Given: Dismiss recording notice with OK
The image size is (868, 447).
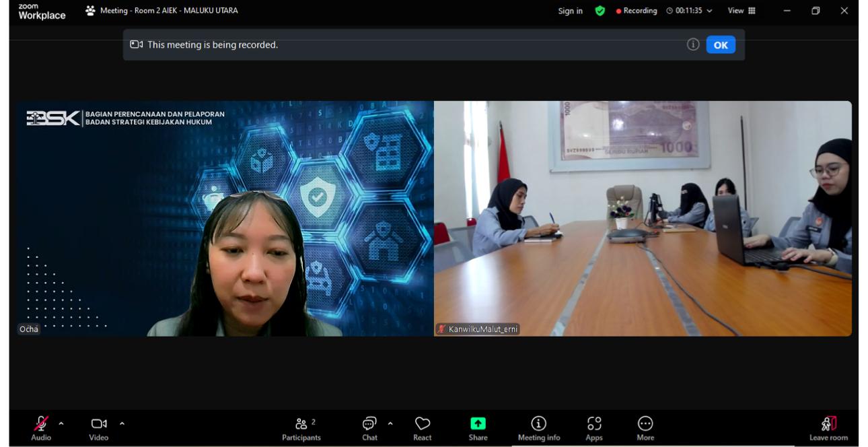Looking at the screenshot, I should click(x=721, y=45).
